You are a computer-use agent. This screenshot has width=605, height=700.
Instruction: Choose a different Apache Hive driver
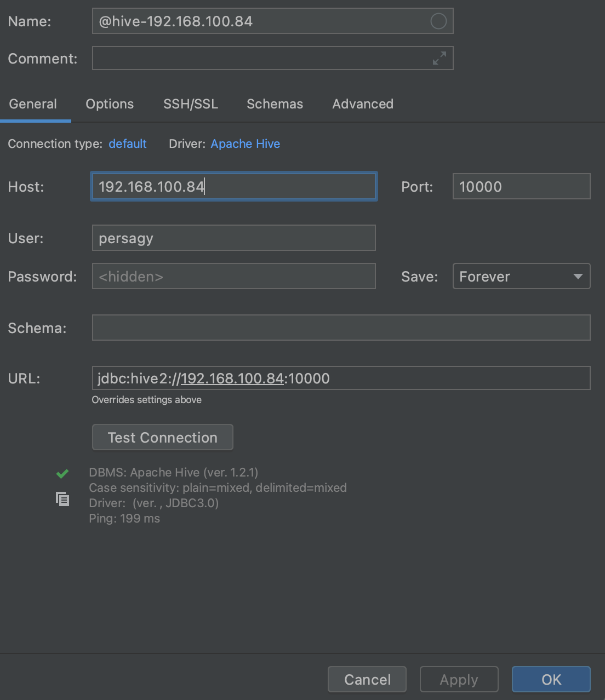coord(245,144)
